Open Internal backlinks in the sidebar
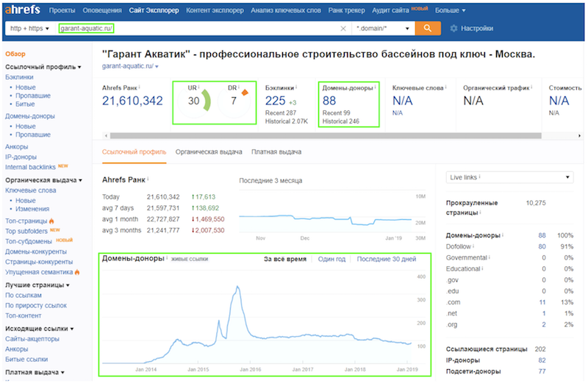 point(30,167)
